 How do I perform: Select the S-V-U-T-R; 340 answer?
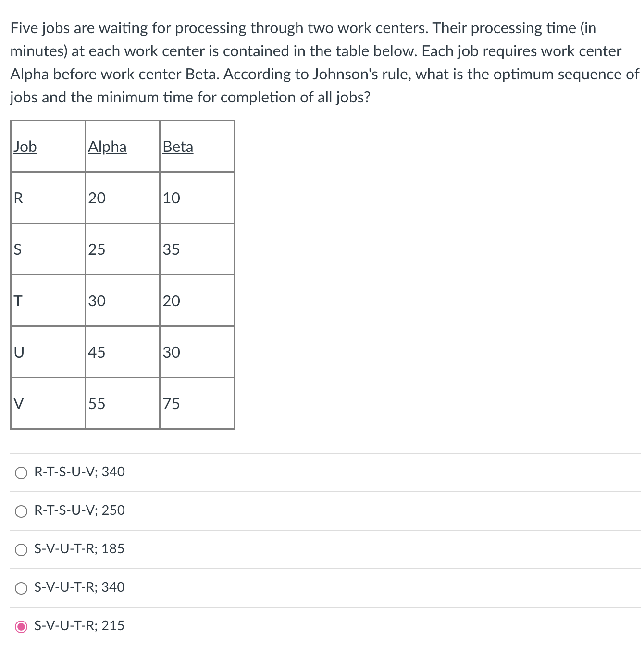click(x=21, y=587)
